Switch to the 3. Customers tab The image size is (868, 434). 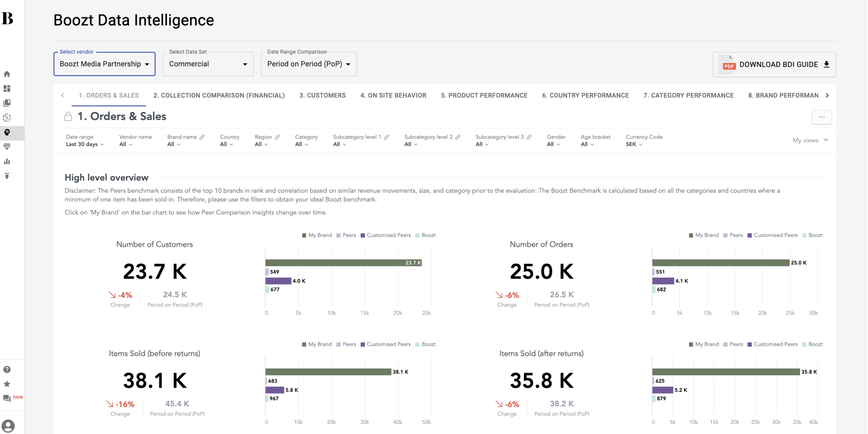(x=323, y=95)
